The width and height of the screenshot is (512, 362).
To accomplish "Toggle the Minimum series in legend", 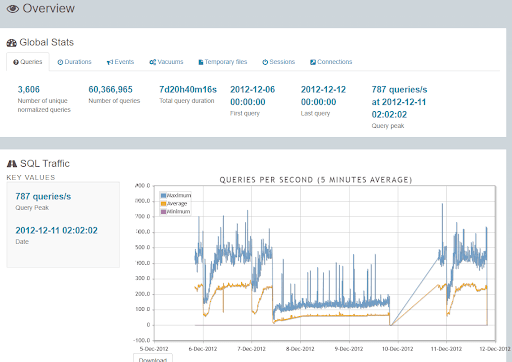I will point(175,212).
